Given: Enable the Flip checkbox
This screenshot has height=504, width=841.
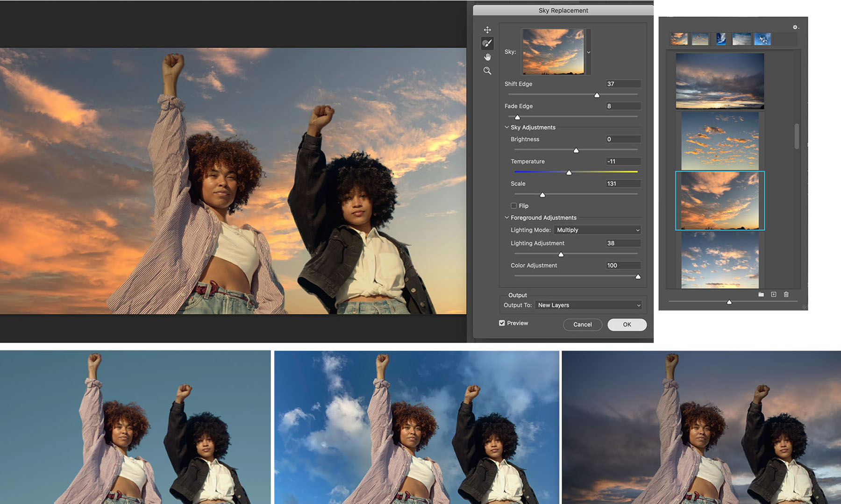Looking at the screenshot, I should pyautogui.click(x=513, y=206).
